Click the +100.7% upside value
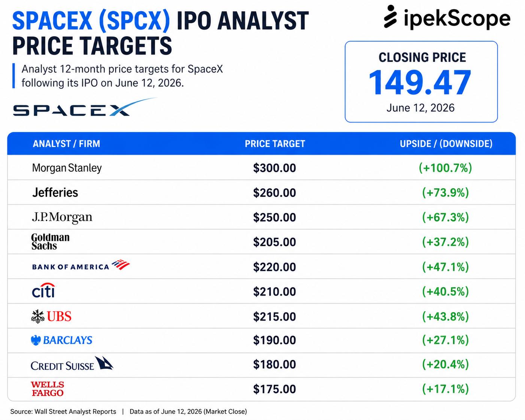Image resolution: width=525 pixels, height=420 pixels. (445, 168)
